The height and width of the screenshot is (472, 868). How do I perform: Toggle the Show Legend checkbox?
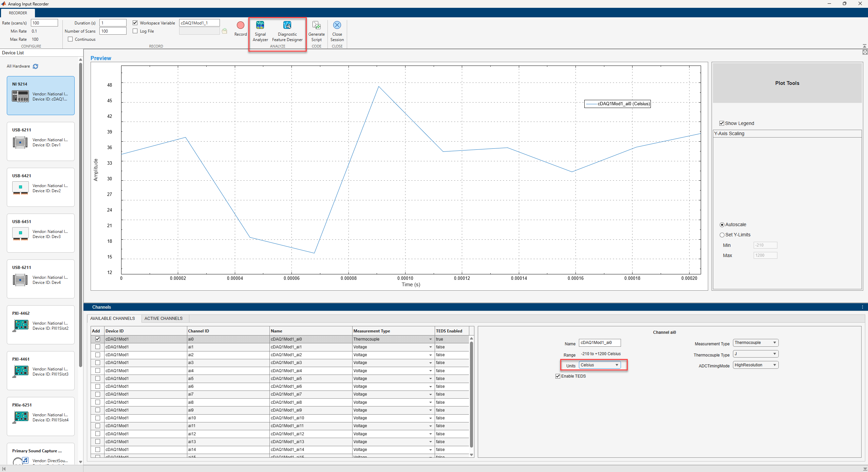[721, 123]
